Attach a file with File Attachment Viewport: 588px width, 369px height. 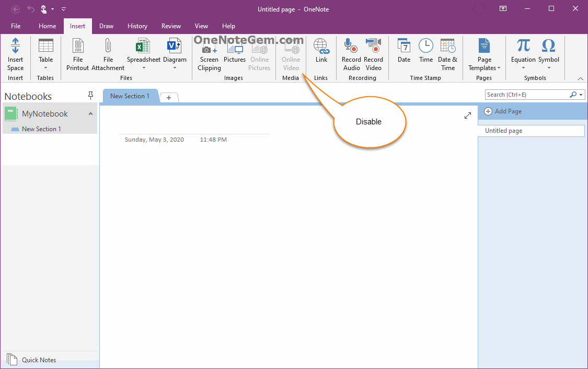pos(108,54)
